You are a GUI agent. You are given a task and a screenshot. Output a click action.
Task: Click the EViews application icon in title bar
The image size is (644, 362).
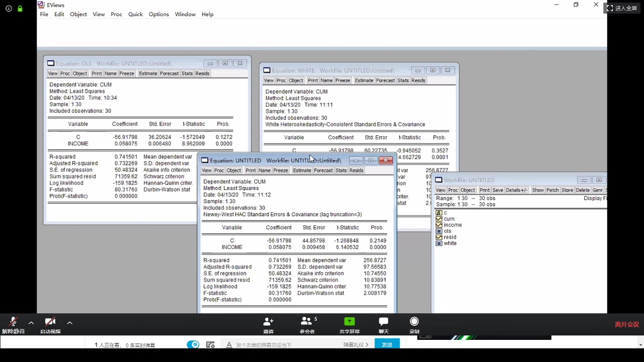pyautogui.click(x=41, y=5)
